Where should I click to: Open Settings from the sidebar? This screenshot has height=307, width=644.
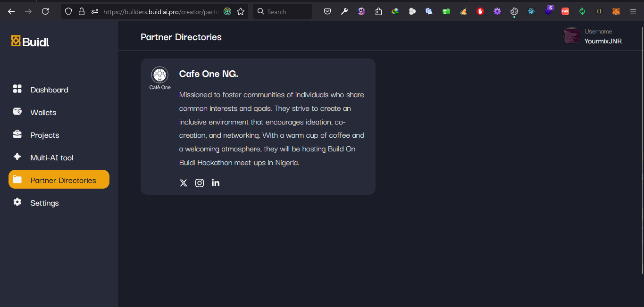pyautogui.click(x=44, y=203)
